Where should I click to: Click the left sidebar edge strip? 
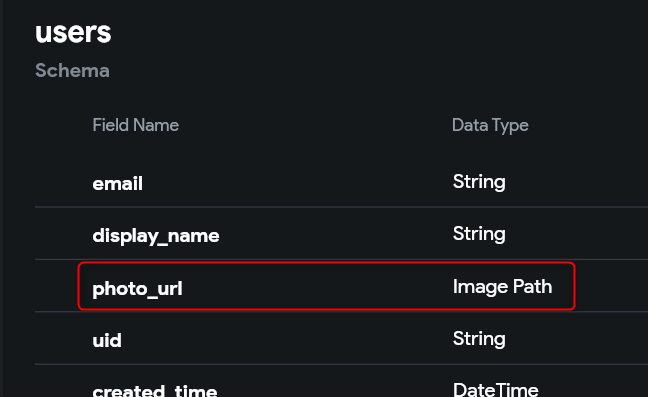click(x=2, y=198)
